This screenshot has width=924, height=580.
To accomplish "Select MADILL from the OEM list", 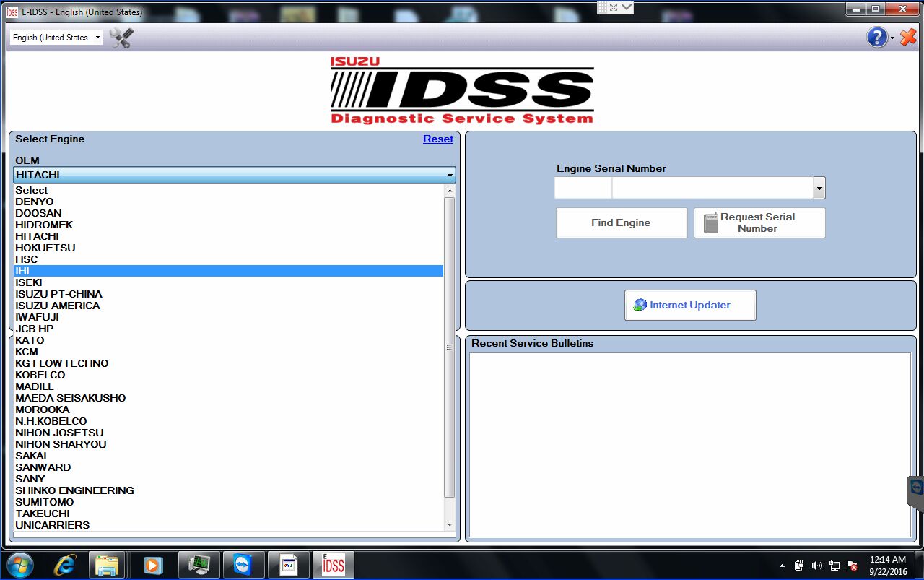I will 228,386.
